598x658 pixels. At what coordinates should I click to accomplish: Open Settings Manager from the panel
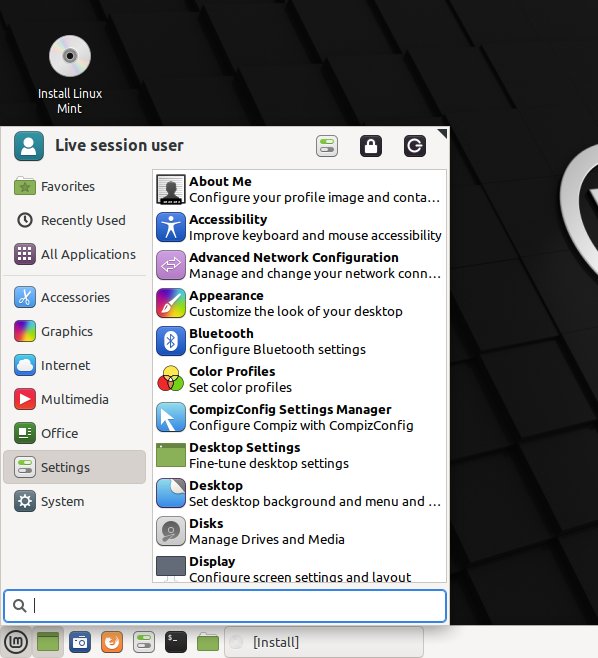144,642
